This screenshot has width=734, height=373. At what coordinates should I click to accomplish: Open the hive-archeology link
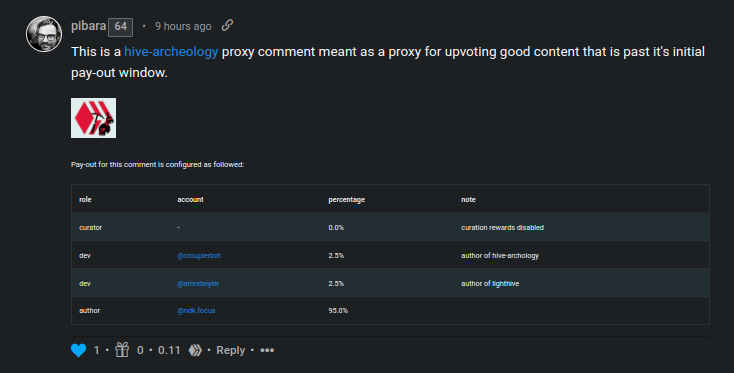[171, 51]
